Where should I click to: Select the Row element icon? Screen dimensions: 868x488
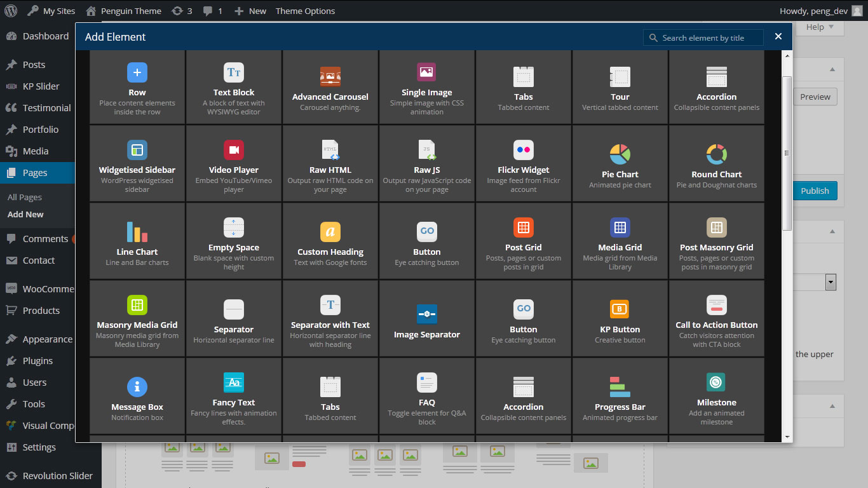(x=137, y=72)
